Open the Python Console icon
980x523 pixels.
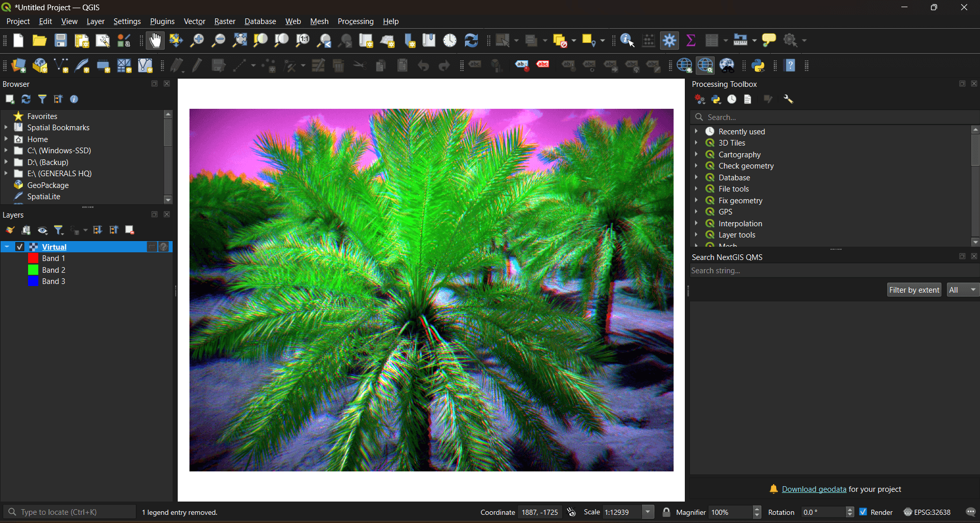click(x=759, y=65)
